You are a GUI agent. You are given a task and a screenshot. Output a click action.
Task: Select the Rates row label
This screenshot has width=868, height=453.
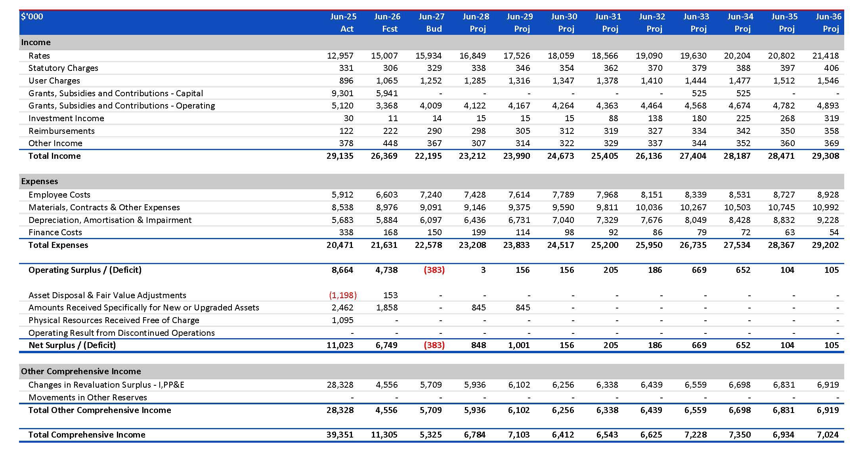tap(39, 56)
